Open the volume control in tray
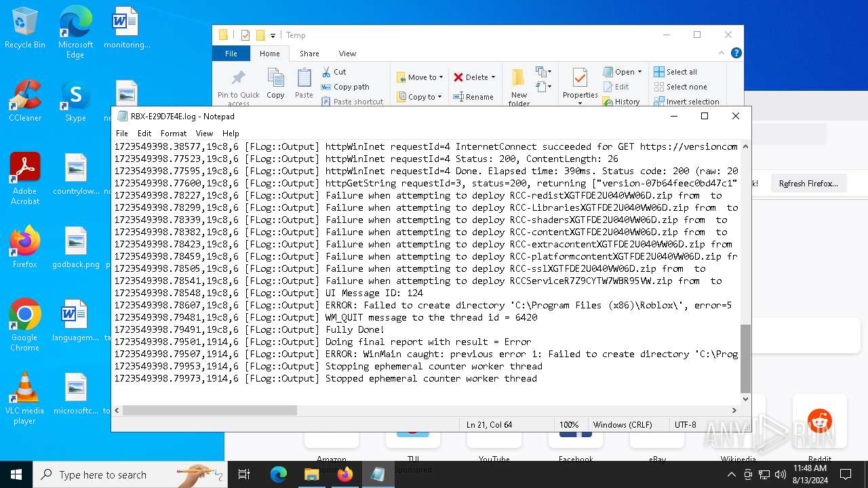 (781, 474)
